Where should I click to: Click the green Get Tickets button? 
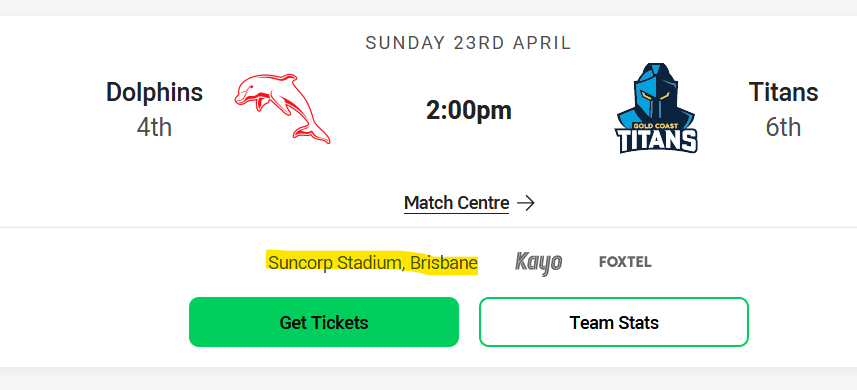coord(324,322)
